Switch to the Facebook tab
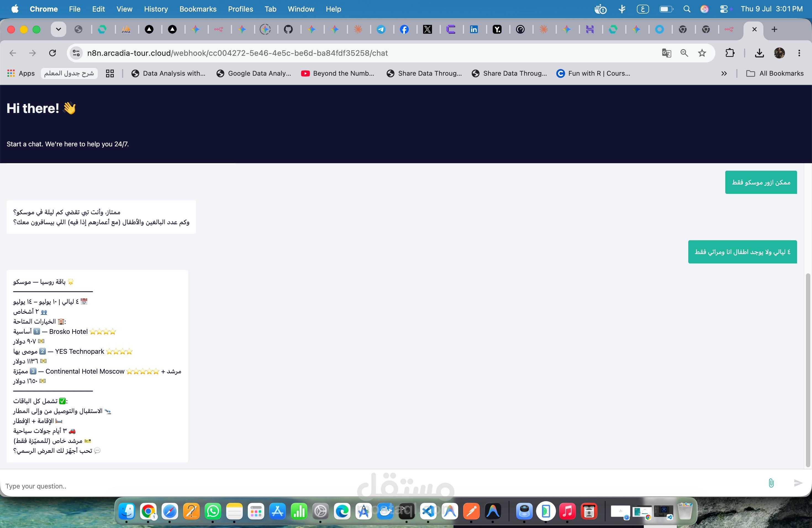Viewport: 812px width, 528px height. pyautogui.click(x=404, y=30)
